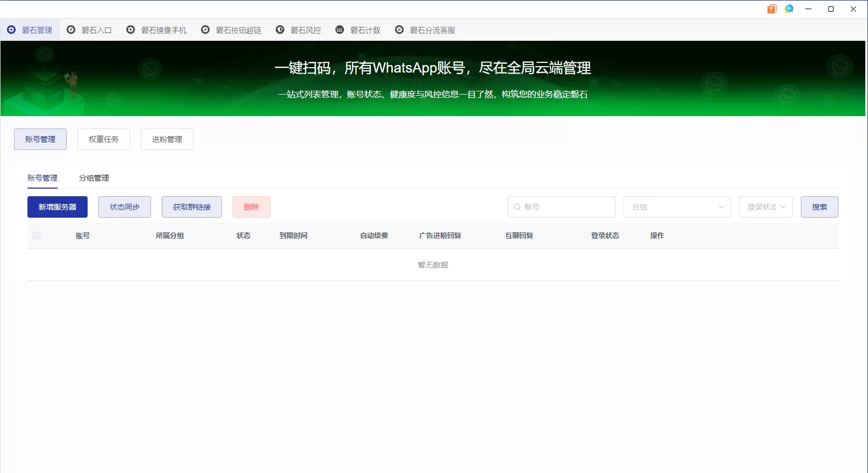The height and width of the screenshot is (473, 868).
Task: Select the 账号管理 section button
Action: click(40, 139)
